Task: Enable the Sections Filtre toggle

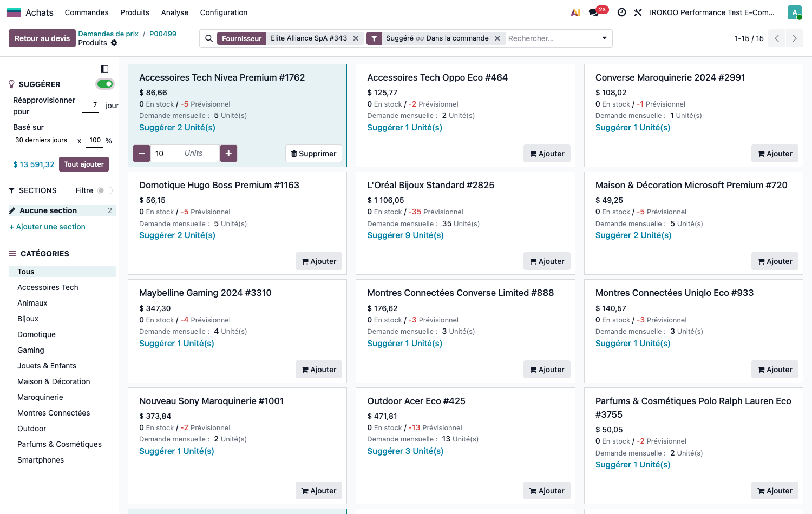Action: [x=105, y=190]
